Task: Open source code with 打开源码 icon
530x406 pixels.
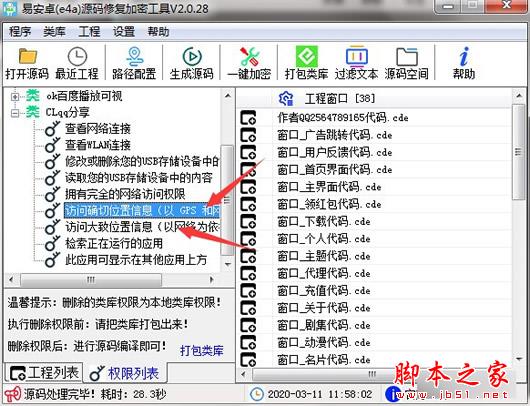Action: pyautogui.click(x=27, y=63)
